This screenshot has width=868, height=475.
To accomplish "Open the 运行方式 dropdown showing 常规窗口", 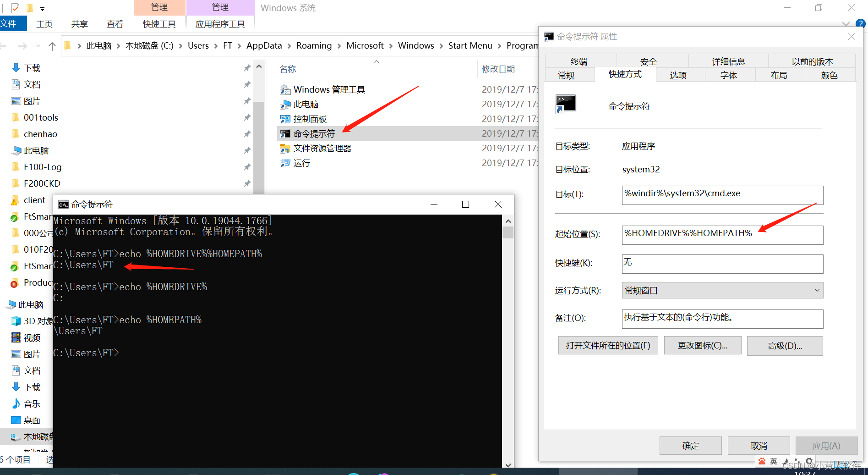I will [817, 290].
